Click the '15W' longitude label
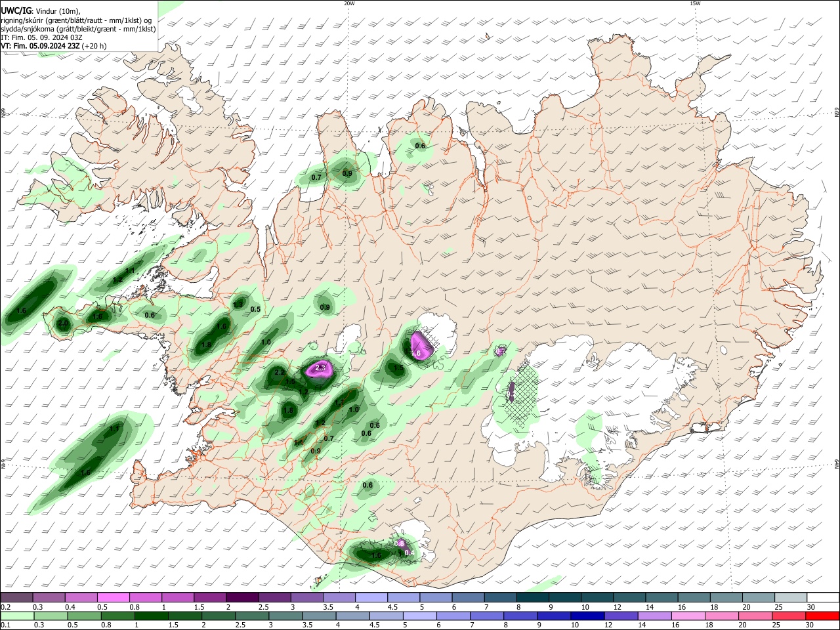Screen dimensions: 840x630 [695, 3]
